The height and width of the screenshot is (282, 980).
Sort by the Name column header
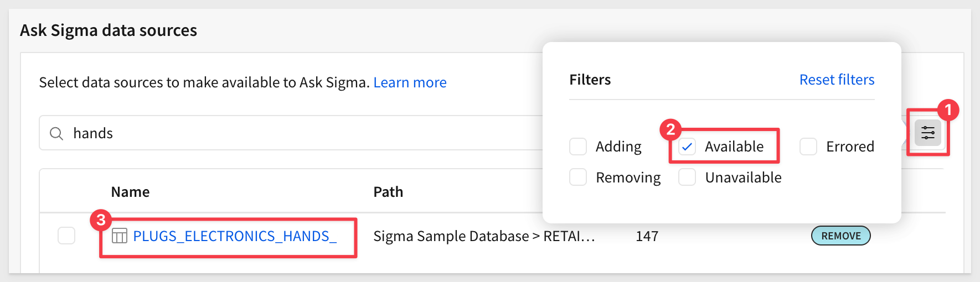pos(130,192)
